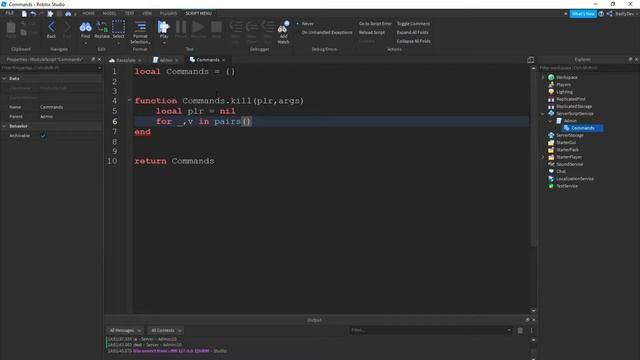Click the Workspace globe icon in Explorer
The height and width of the screenshot is (360, 640).
pyautogui.click(x=551, y=77)
